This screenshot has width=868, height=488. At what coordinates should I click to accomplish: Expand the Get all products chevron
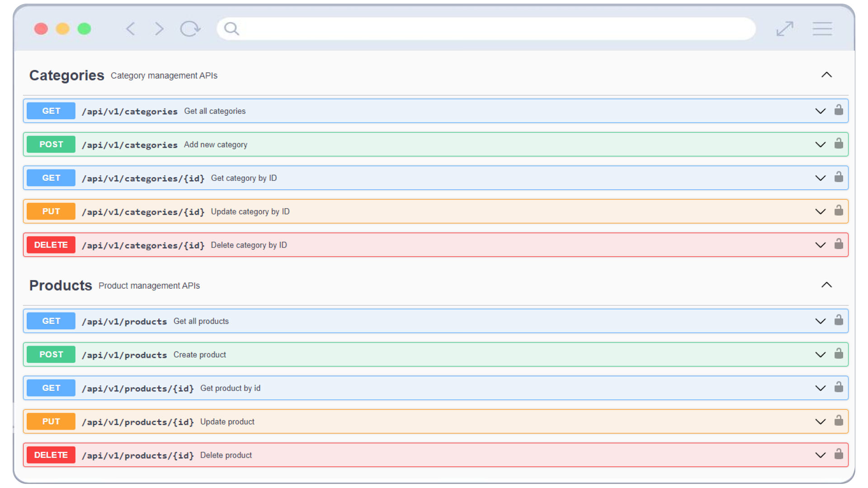click(x=820, y=321)
